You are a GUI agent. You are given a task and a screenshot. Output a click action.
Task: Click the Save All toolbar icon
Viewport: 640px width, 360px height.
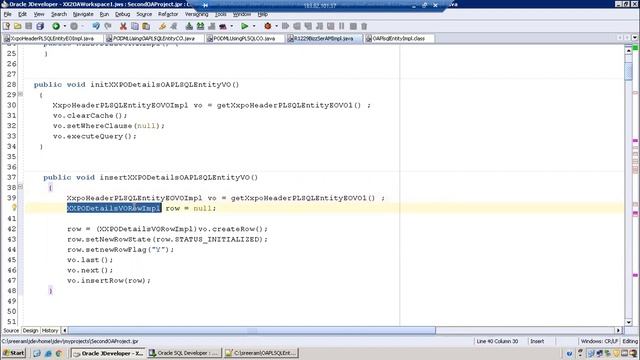click(40, 26)
